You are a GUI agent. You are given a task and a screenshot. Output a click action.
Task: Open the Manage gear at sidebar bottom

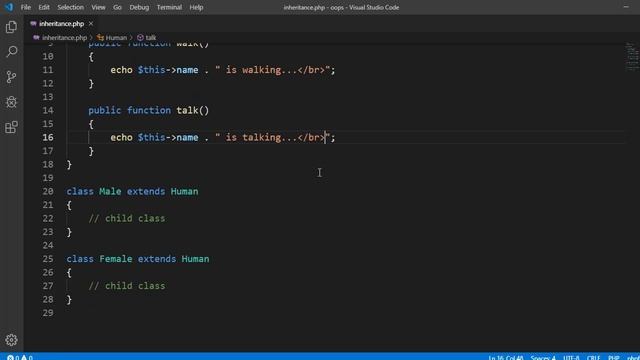11,340
